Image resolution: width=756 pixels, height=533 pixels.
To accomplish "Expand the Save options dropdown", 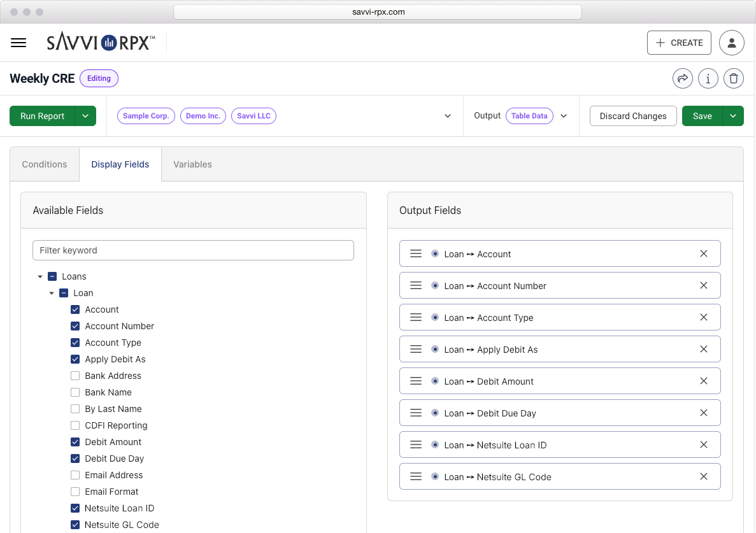I will pos(732,116).
